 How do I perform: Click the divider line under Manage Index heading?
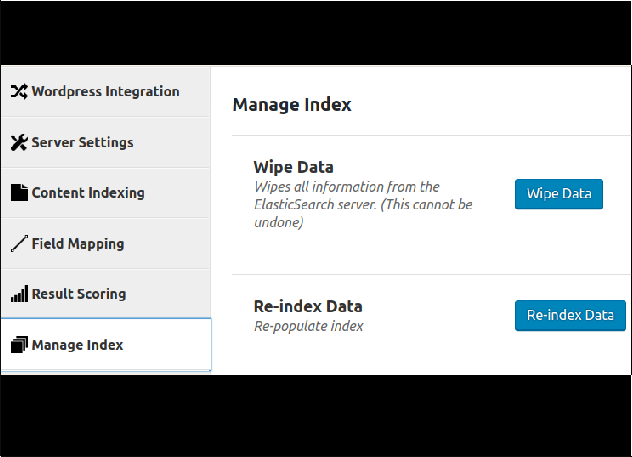(431, 136)
